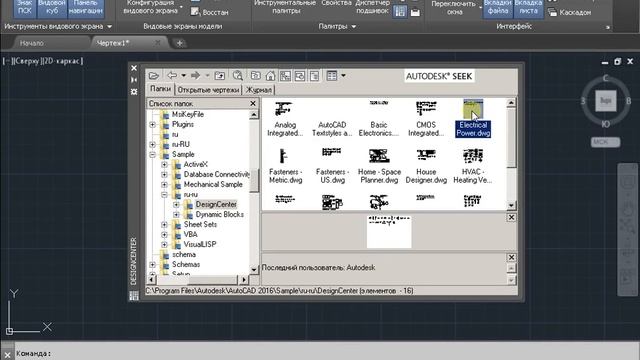Image resolution: width=640 pixels, height=360 pixels.
Task: Open the Views dropdown arrow
Action: tap(343, 76)
